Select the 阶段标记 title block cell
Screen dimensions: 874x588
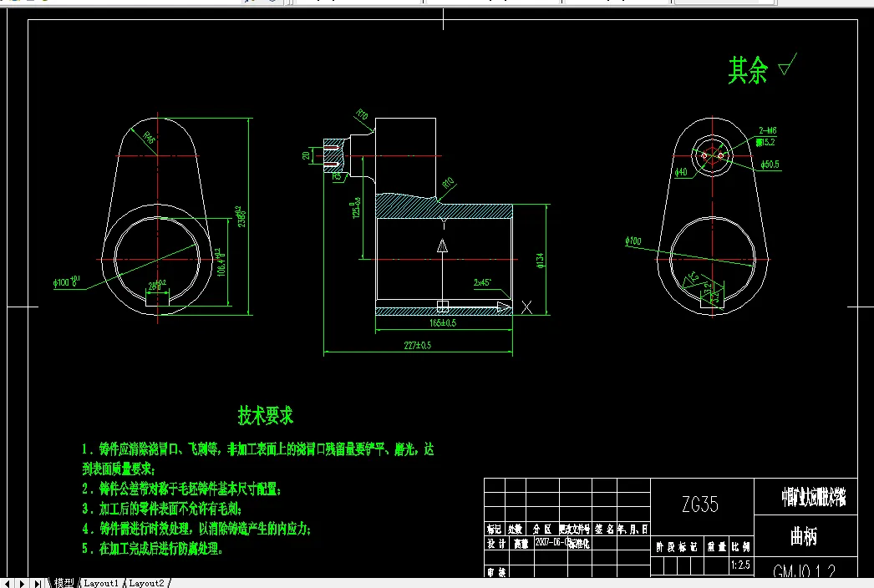coord(677,547)
